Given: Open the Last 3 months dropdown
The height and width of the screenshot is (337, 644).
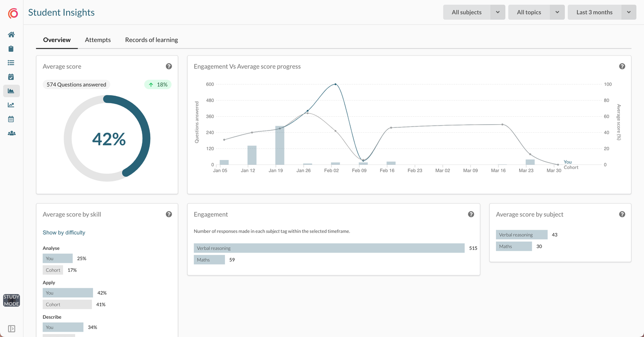Looking at the screenshot, I should pos(602,13).
